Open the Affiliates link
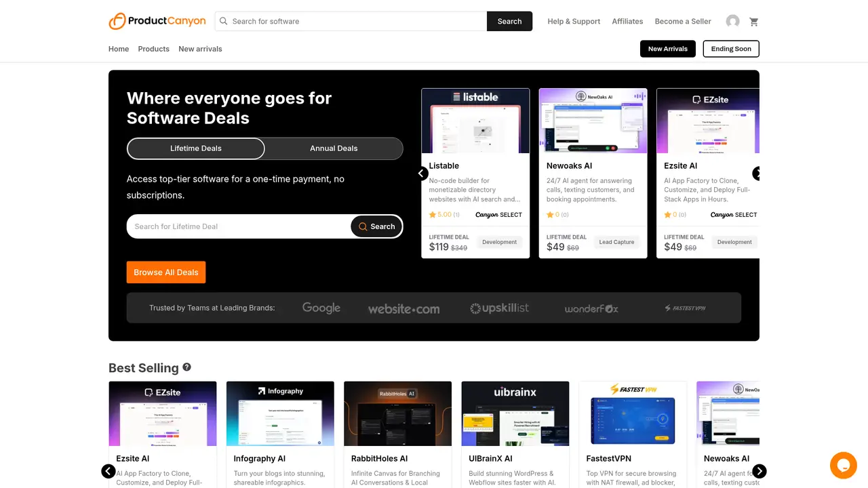Screen dimensions: 868x488 (627, 22)
